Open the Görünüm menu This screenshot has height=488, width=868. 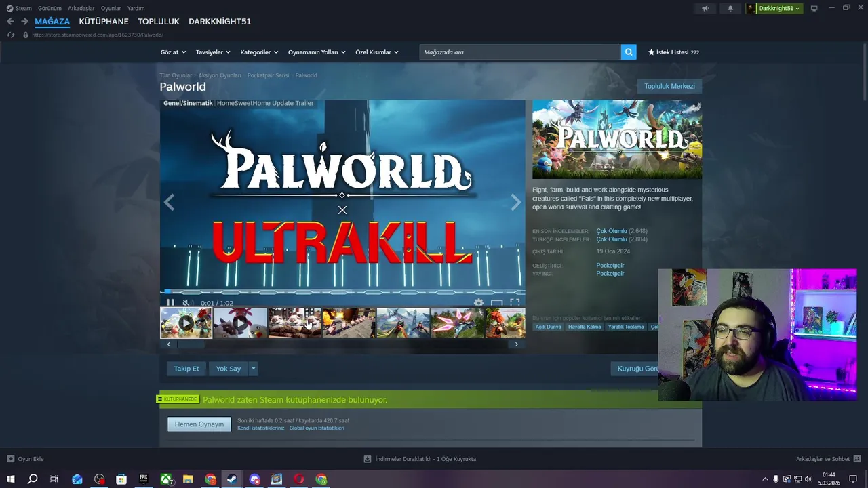pos(50,8)
